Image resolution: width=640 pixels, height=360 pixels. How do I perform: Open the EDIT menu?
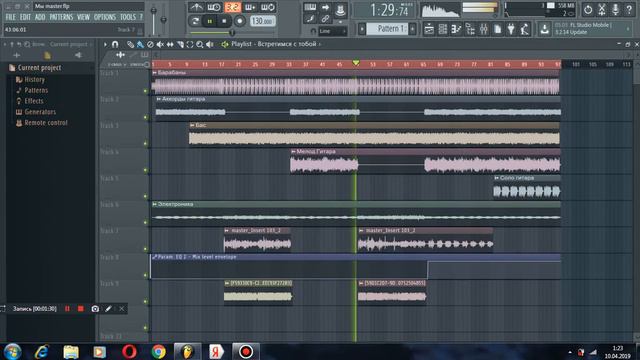click(x=25, y=17)
